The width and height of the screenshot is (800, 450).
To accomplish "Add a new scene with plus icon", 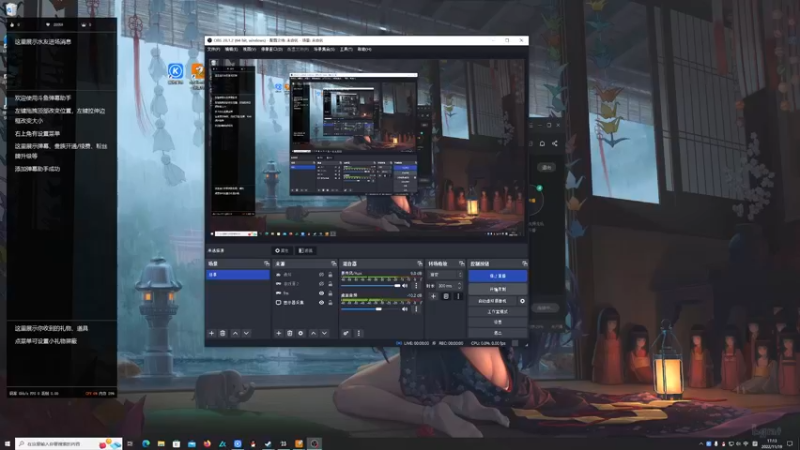I will click(x=212, y=333).
